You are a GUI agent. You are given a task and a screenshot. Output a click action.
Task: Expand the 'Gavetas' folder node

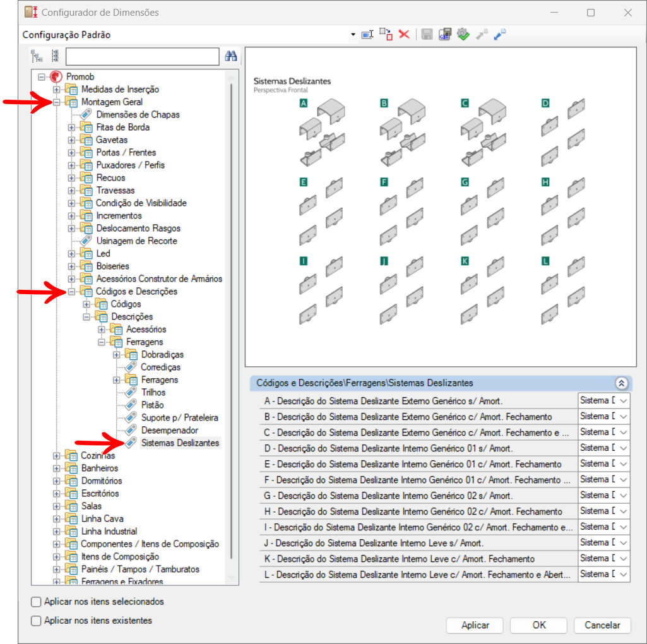71,140
